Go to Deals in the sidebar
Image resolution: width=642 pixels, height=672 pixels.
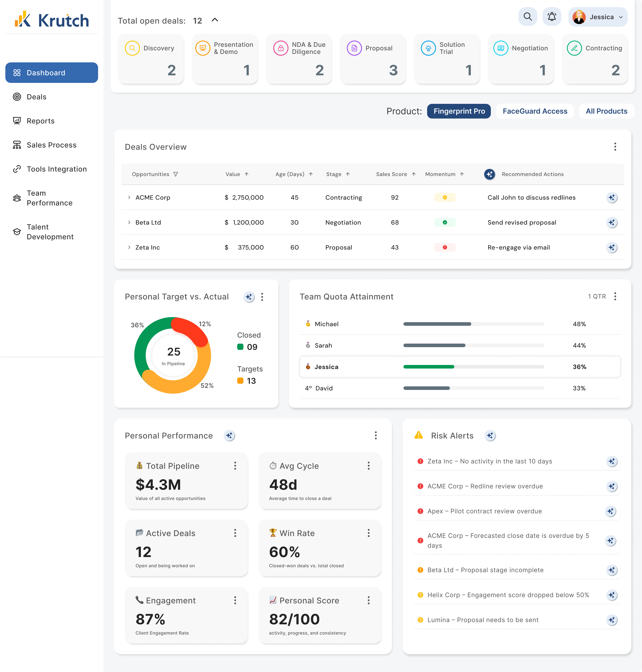pyautogui.click(x=36, y=97)
